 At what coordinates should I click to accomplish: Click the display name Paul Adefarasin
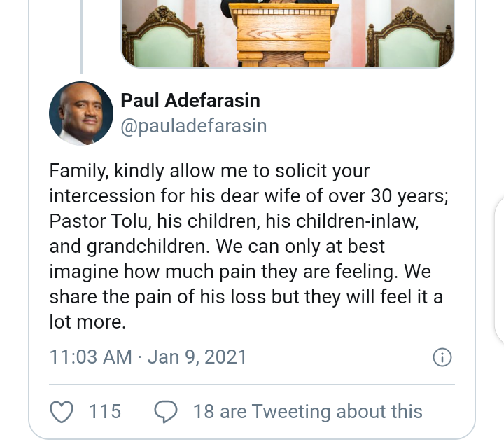(190, 101)
